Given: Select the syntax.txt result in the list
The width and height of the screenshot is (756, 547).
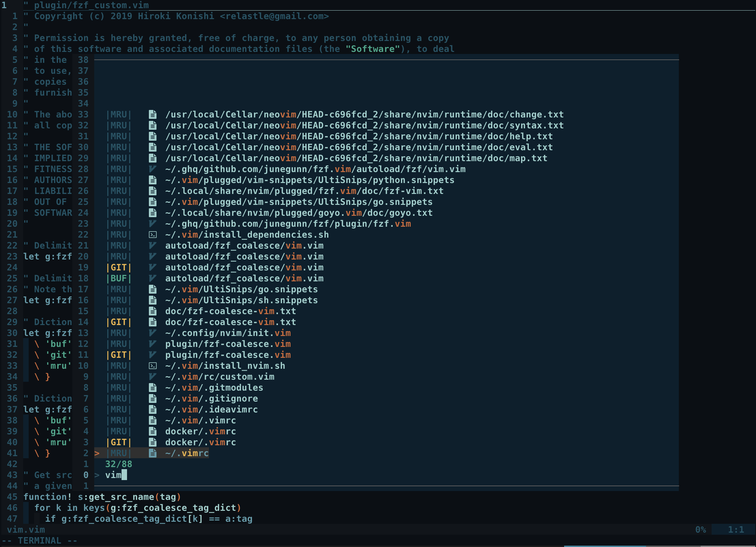Looking at the screenshot, I should 364,125.
